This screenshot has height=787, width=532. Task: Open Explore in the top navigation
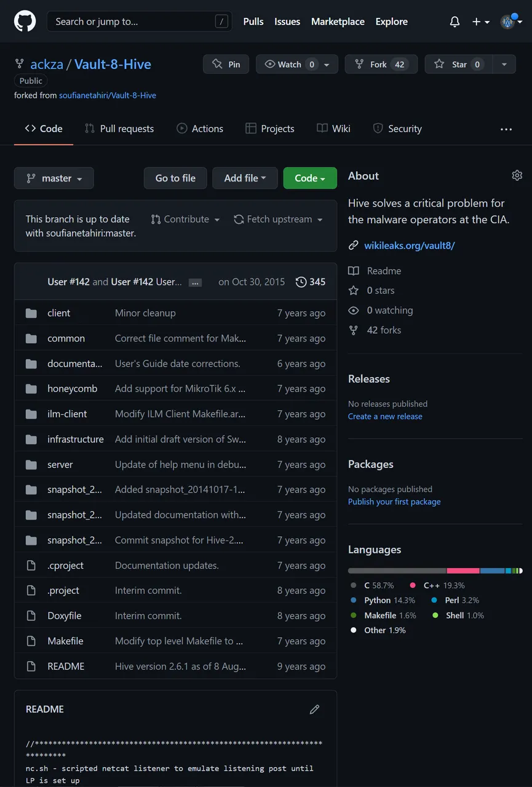(392, 22)
